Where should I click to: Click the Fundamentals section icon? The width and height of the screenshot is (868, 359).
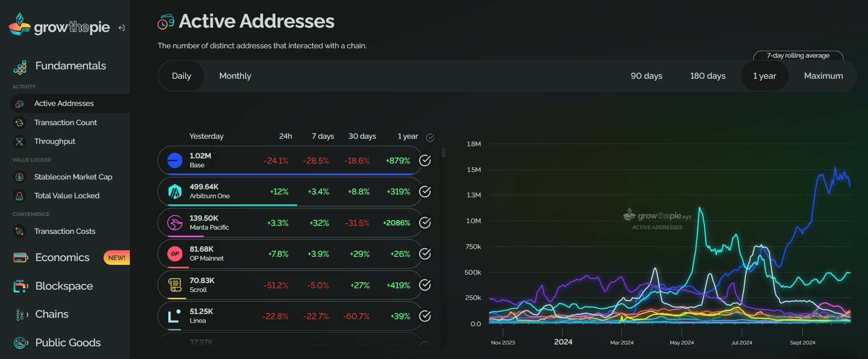(x=20, y=67)
